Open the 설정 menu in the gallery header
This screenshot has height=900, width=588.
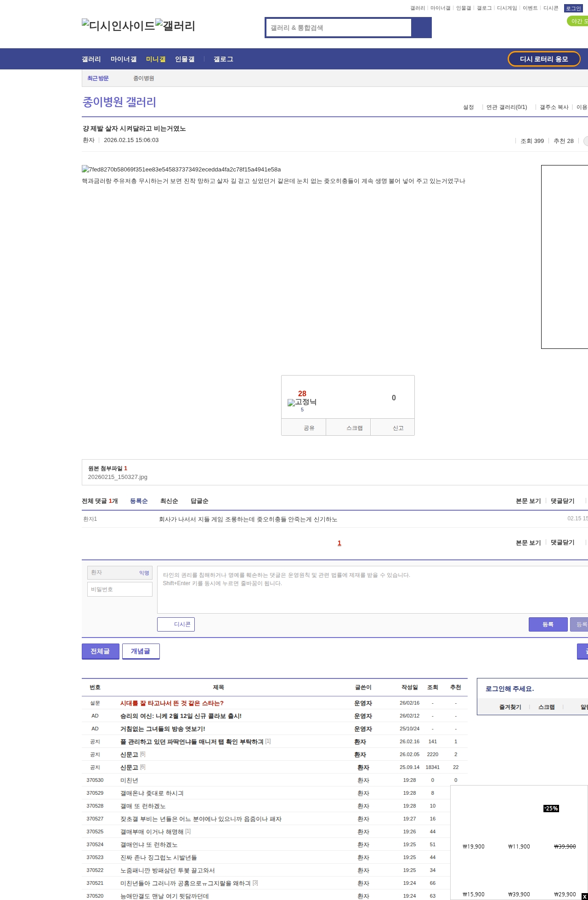[x=468, y=107]
